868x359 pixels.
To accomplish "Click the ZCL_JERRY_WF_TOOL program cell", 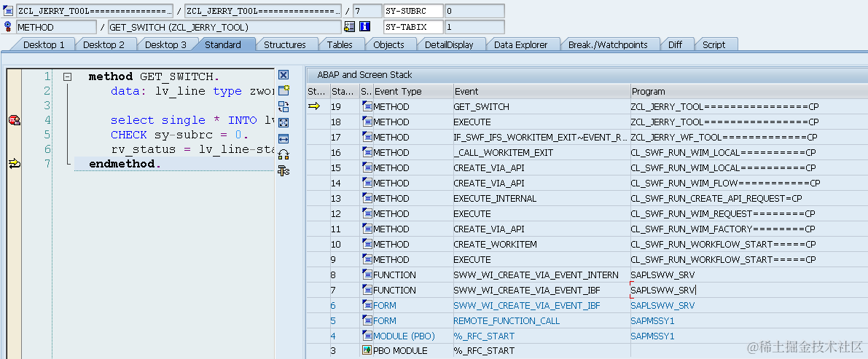I will tap(749, 137).
